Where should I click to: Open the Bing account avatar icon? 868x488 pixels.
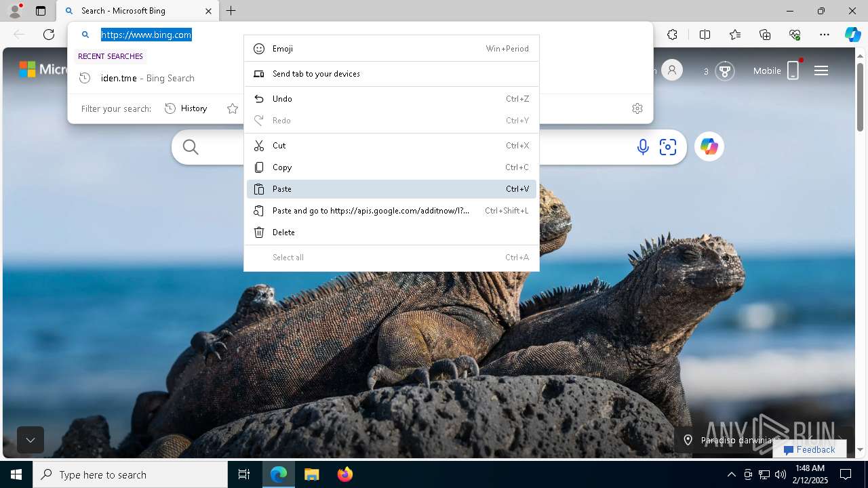tap(672, 70)
